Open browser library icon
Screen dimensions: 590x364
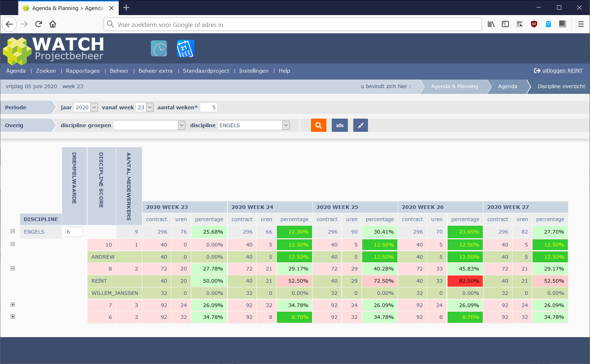pos(491,24)
